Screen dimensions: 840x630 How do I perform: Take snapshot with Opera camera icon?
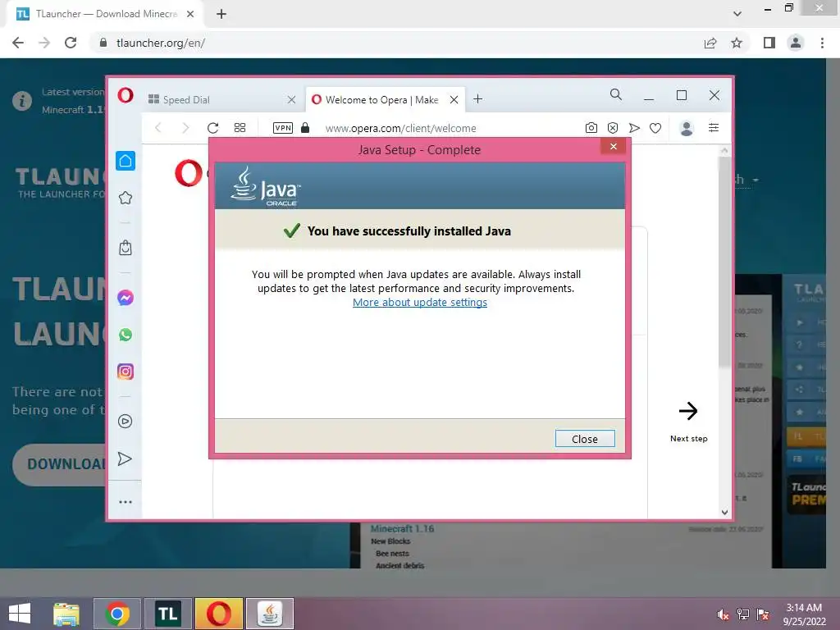coord(591,127)
